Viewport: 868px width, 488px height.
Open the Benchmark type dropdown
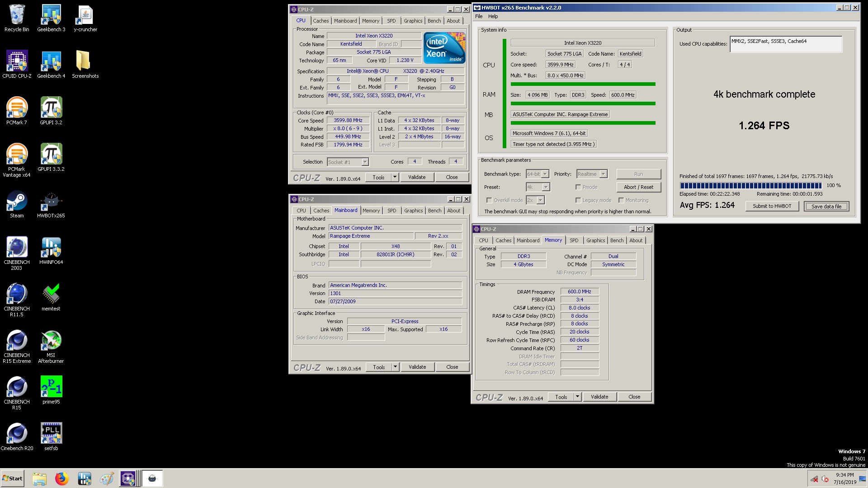point(545,174)
